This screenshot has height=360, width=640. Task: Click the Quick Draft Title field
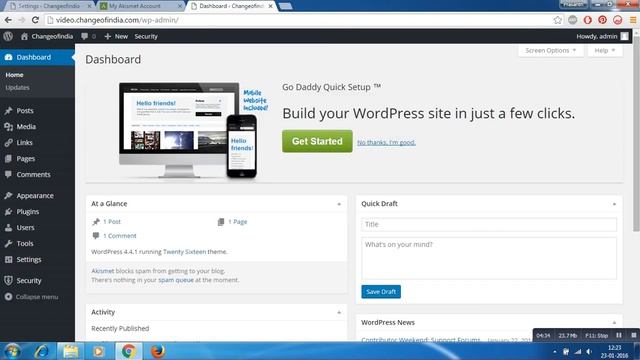pyautogui.click(x=489, y=224)
